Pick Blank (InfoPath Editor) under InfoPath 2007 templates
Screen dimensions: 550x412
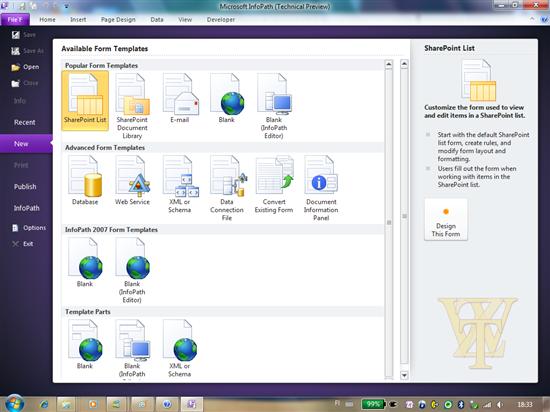coord(132,270)
